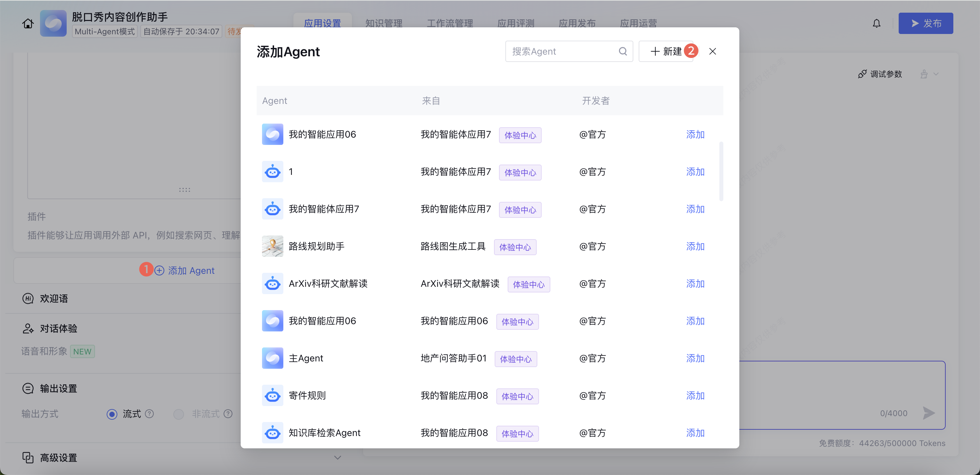Click the help icon beside 流式
The height and width of the screenshot is (475, 980).
coord(150,413)
